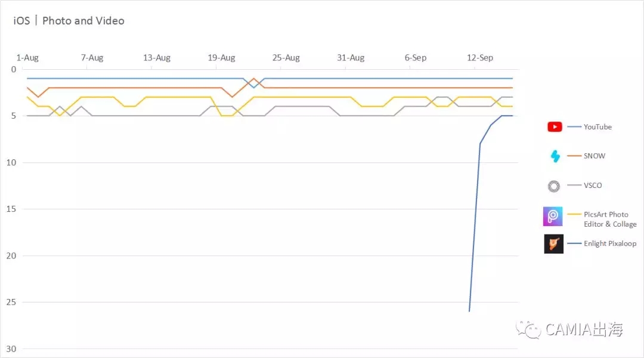Click the rank 25 label on vertical axis
Image resolution: width=644 pixels, height=358 pixels.
[x=12, y=303]
